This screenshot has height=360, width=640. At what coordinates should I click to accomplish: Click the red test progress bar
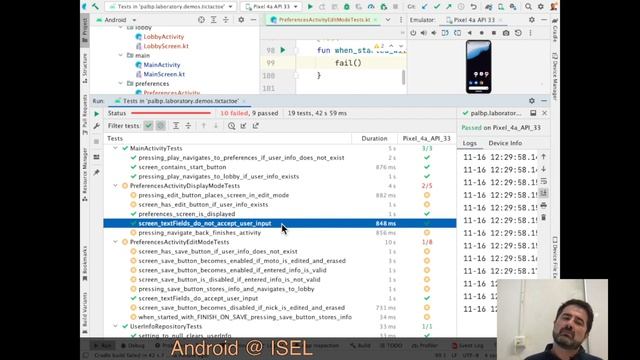pos(171,113)
